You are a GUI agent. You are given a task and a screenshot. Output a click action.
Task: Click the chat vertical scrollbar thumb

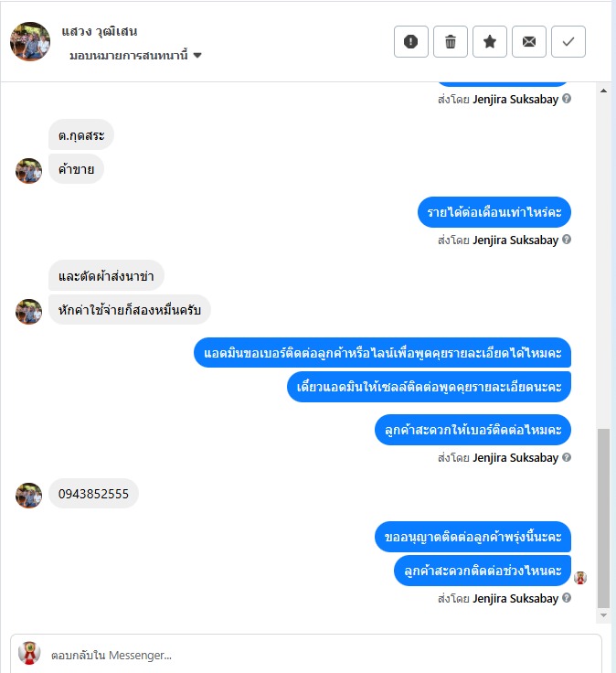tap(603, 518)
